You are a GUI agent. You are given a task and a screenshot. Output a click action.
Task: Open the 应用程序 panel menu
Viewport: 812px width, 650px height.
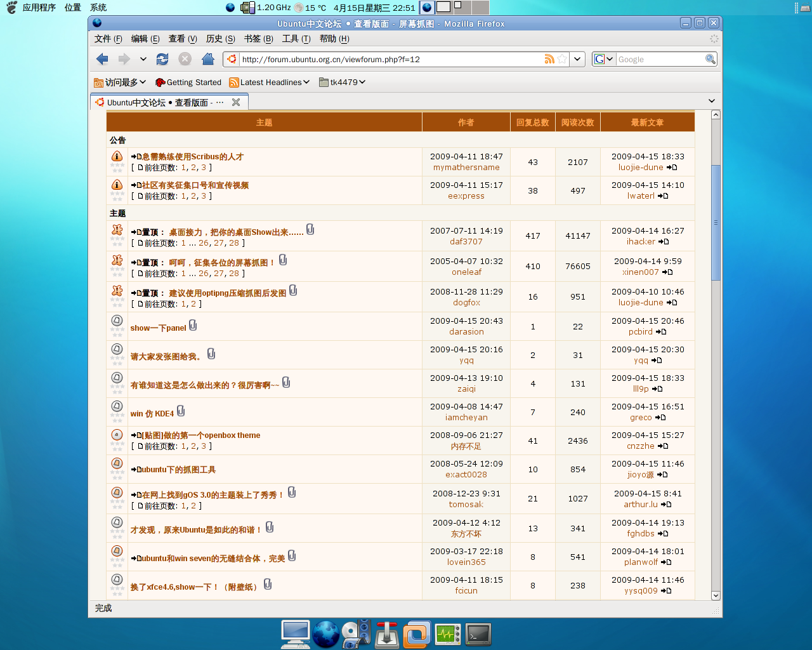(39, 8)
